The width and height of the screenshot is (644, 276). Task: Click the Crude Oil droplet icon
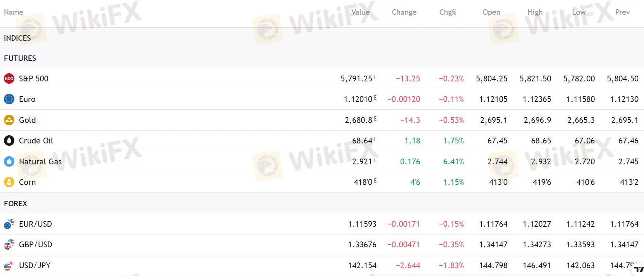pos(9,141)
